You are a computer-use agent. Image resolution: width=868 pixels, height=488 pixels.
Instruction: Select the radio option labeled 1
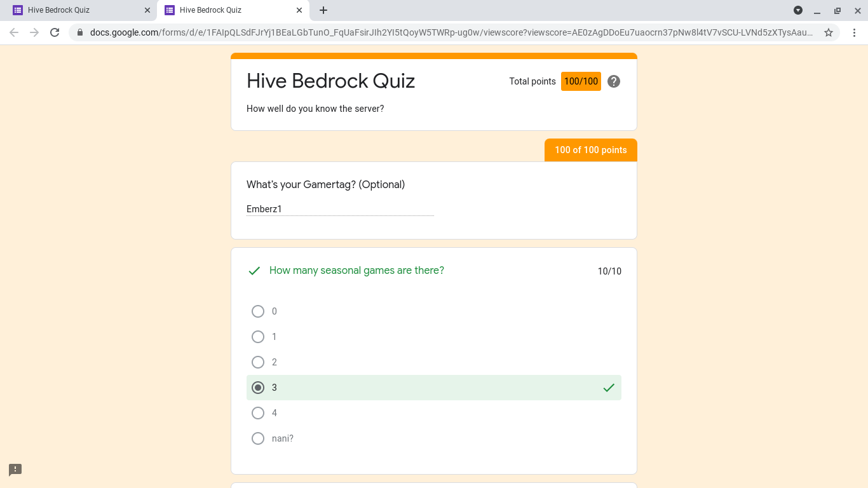[258, 337]
